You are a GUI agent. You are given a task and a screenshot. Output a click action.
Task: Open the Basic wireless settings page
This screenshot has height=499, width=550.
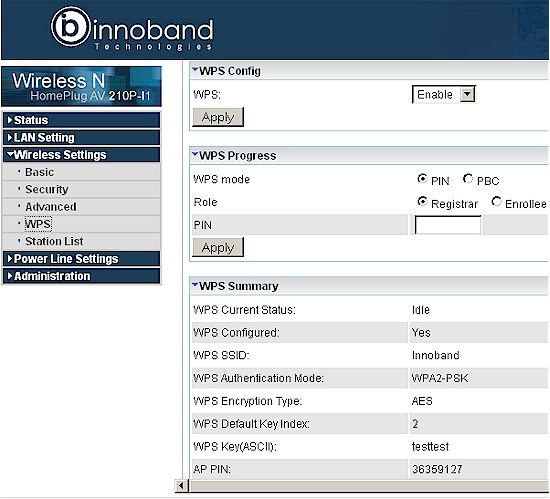pos(39,172)
